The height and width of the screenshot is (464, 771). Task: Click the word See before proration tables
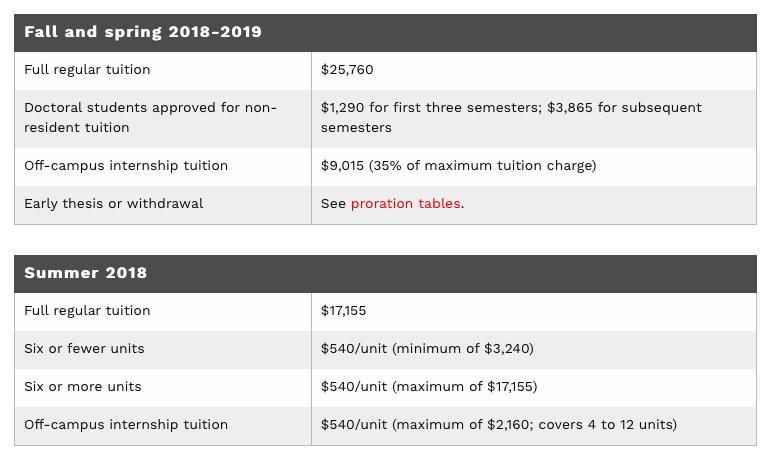tap(333, 203)
